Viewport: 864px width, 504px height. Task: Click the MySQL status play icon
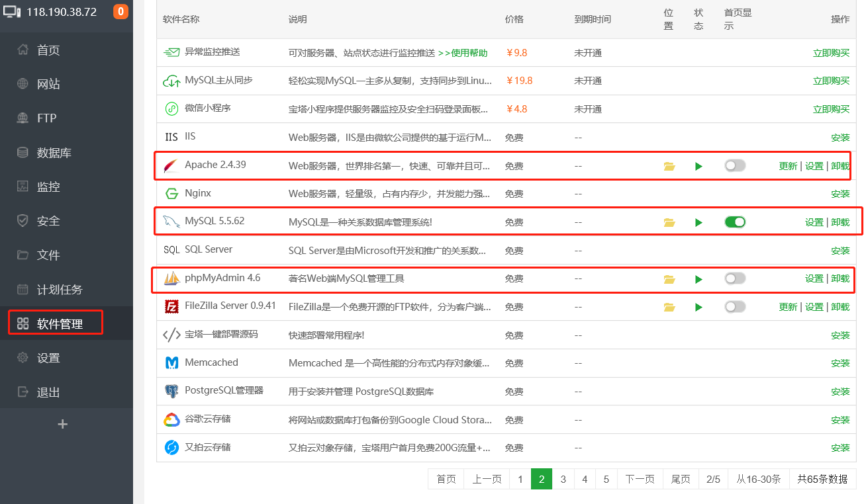698,222
